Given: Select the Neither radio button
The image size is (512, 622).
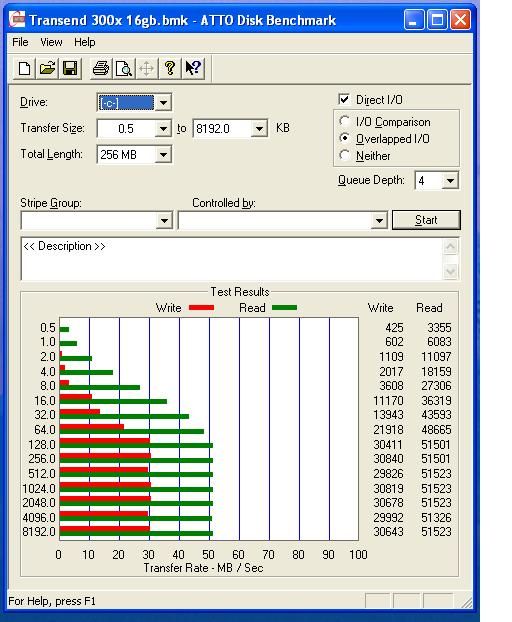Looking at the screenshot, I should 345,156.
